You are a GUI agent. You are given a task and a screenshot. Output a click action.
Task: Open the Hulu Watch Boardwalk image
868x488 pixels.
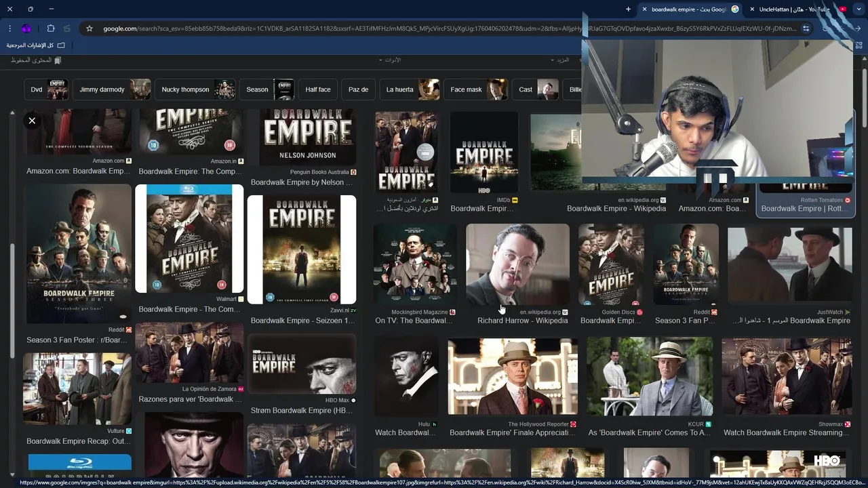[x=407, y=377]
